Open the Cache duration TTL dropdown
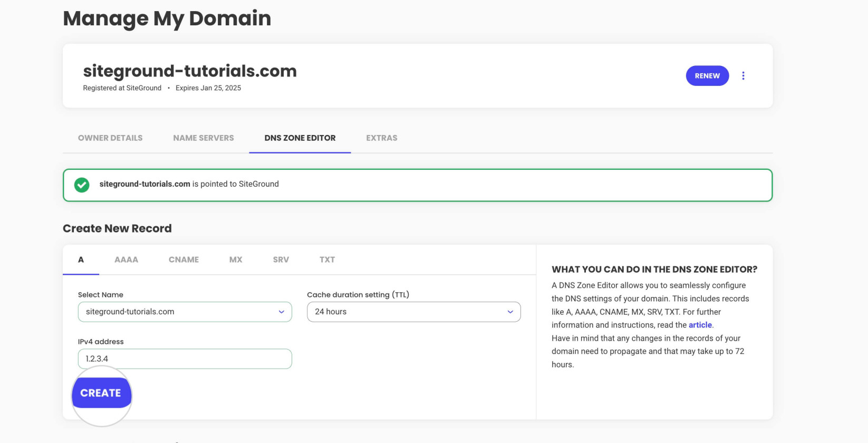Image resolution: width=868 pixels, height=443 pixels. click(x=413, y=312)
